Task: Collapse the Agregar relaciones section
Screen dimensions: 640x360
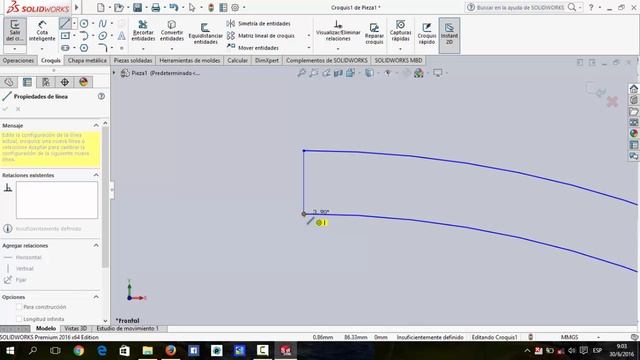Action: 96,245
